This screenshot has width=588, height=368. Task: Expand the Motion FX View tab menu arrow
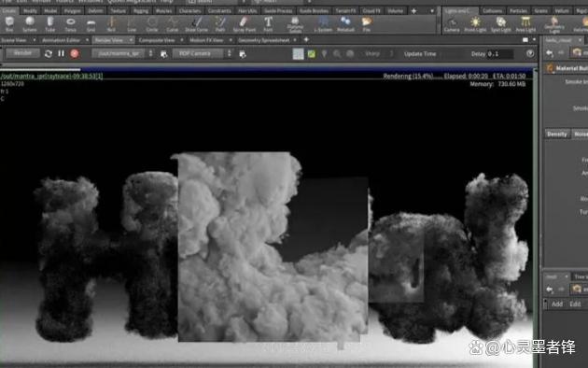click(x=231, y=40)
